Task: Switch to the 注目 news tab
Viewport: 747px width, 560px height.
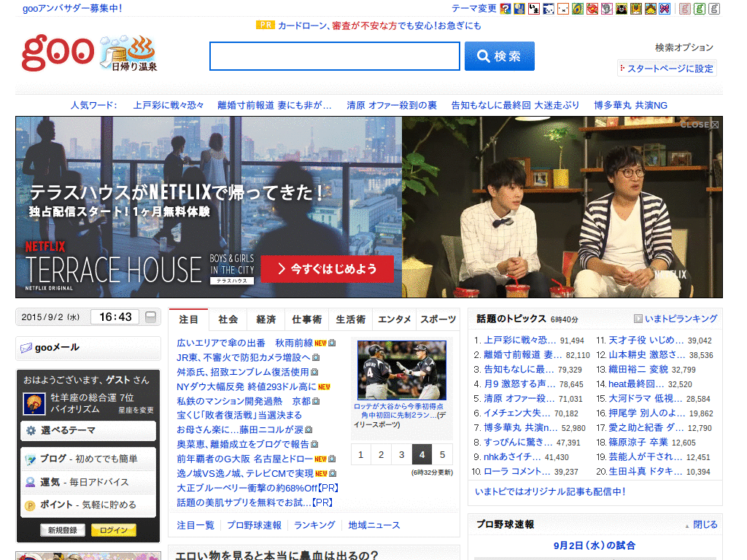Action: 189,319
